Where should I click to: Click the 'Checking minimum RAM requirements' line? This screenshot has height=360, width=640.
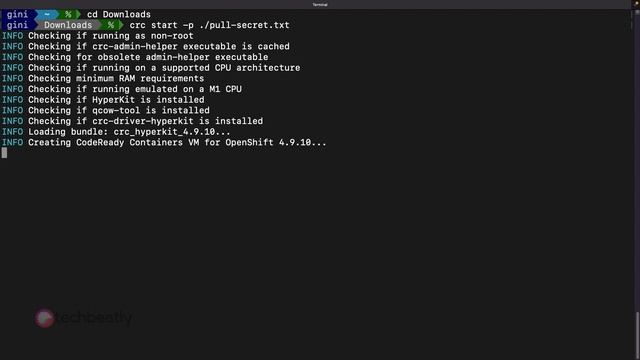click(x=116, y=78)
